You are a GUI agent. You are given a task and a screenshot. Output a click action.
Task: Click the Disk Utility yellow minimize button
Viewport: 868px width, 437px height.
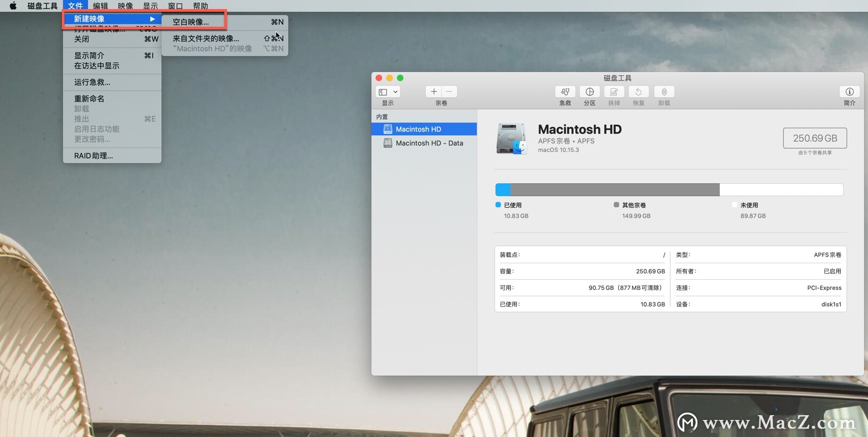390,78
